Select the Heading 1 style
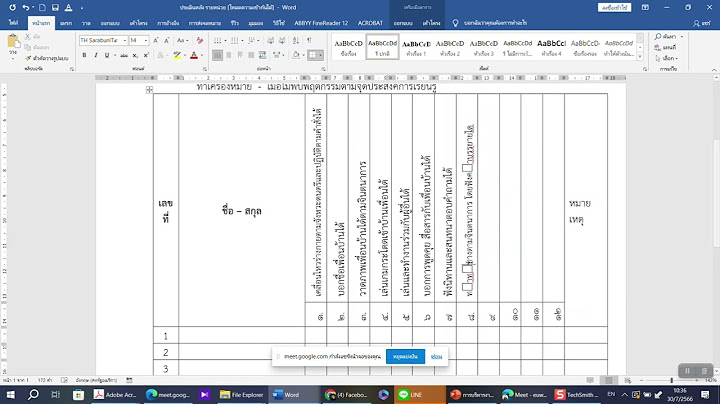 (x=416, y=47)
